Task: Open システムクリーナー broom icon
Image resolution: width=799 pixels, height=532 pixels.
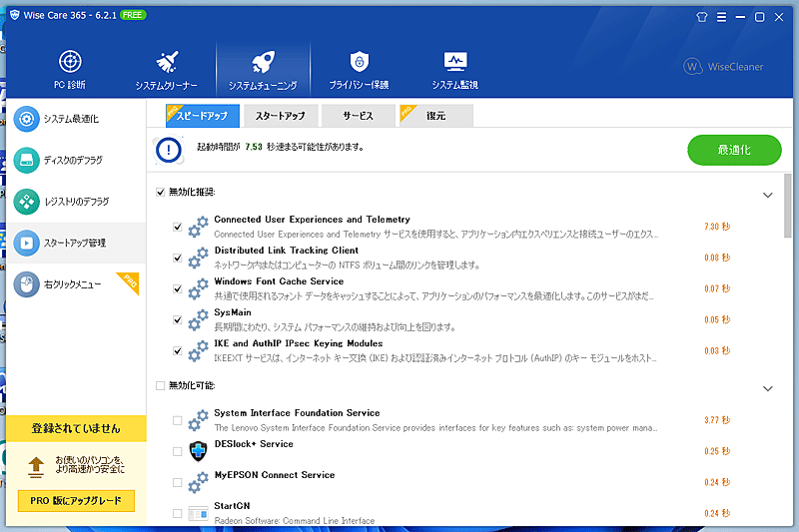Action: coord(167,62)
